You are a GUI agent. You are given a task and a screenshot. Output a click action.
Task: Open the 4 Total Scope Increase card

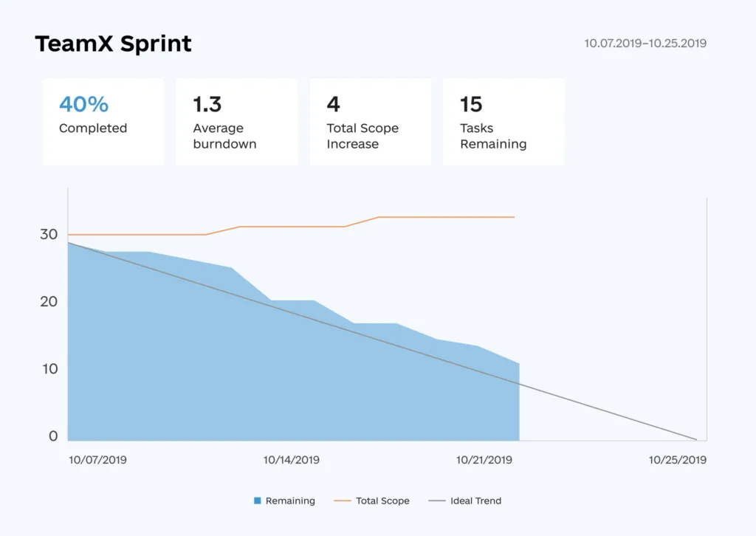coord(371,122)
